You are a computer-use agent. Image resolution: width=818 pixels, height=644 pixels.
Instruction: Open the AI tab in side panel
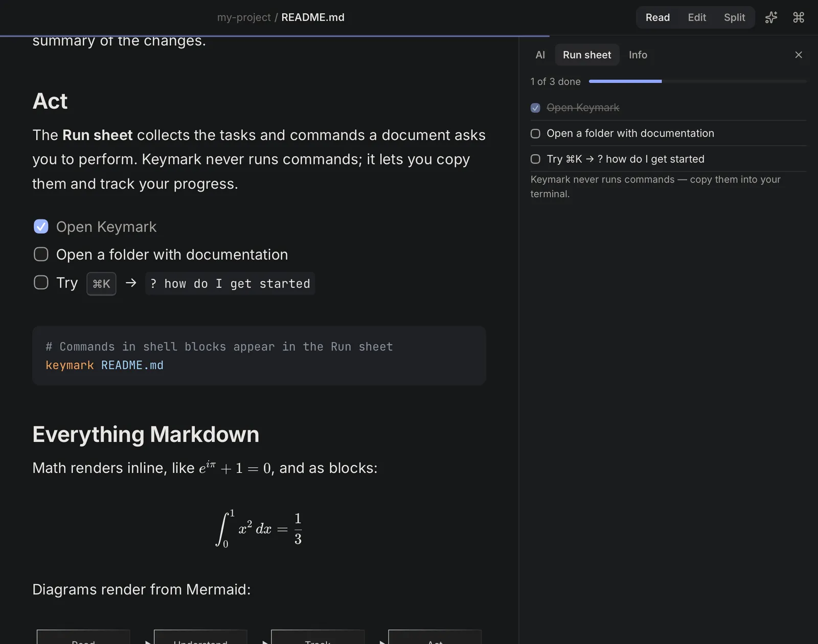pyautogui.click(x=540, y=55)
